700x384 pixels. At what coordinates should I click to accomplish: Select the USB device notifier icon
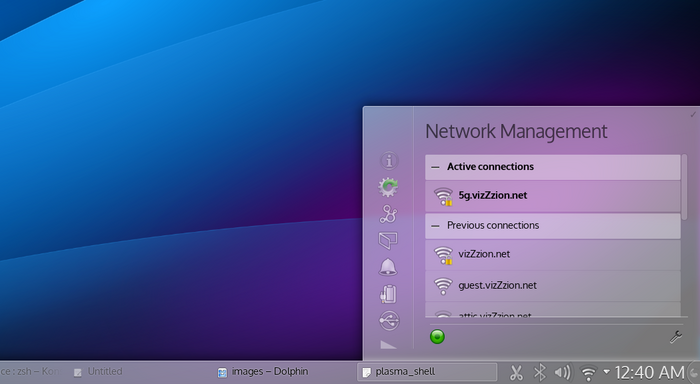389,321
